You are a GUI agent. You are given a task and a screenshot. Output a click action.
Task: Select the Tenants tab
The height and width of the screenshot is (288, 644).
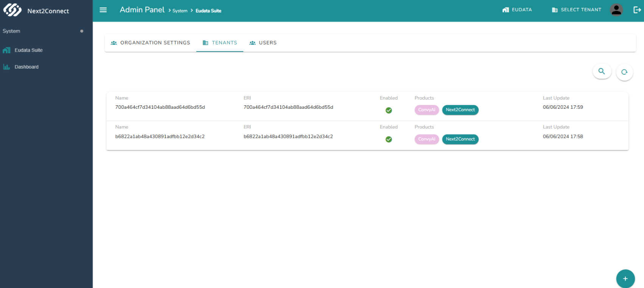(x=220, y=43)
